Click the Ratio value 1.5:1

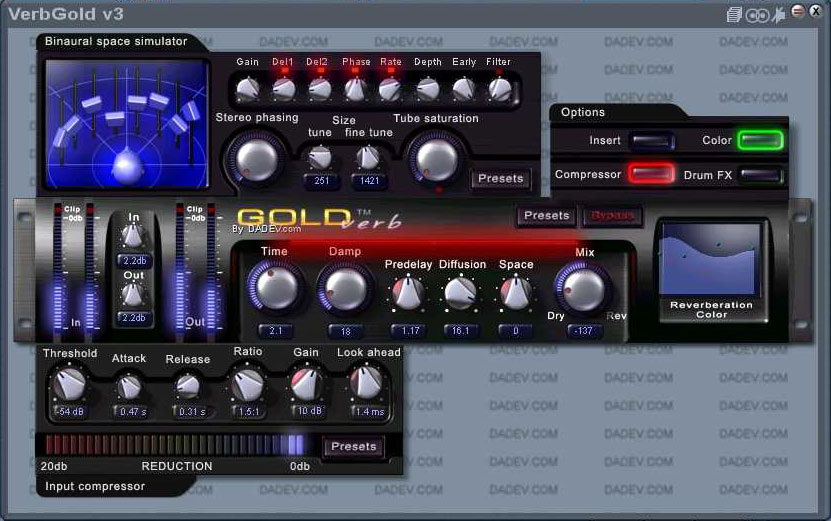(x=248, y=411)
